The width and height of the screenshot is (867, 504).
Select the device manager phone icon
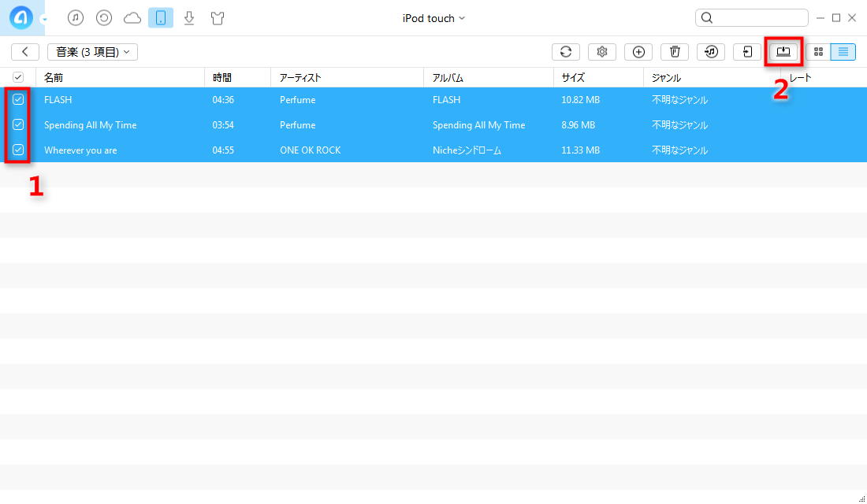pyautogui.click(x=161, y=17)
